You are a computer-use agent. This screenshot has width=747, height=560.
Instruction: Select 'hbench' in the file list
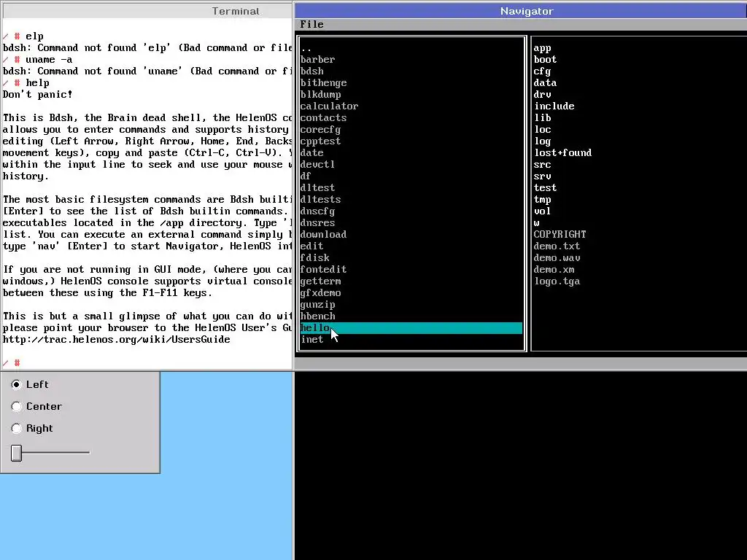(318, 316)
